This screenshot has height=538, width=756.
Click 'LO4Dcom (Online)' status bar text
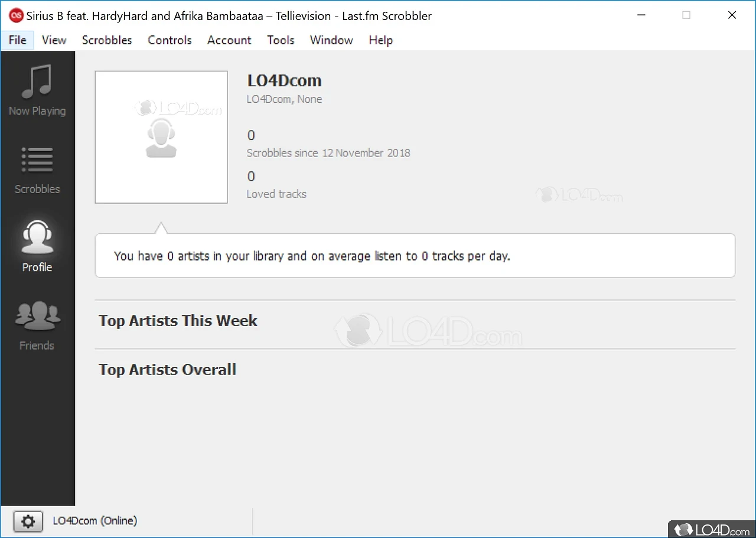coord(95,521)
